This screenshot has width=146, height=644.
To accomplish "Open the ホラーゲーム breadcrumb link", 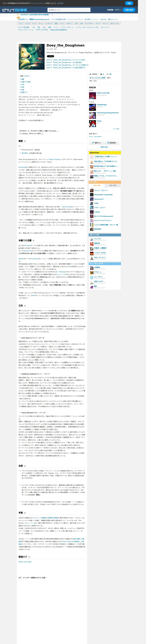I will [x=105, y=27].
